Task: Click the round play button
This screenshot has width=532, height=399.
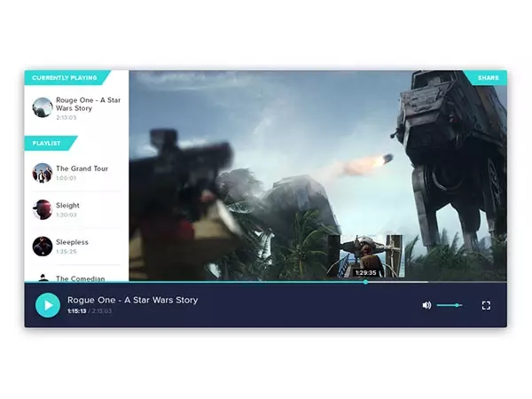Action: point(48,305)
